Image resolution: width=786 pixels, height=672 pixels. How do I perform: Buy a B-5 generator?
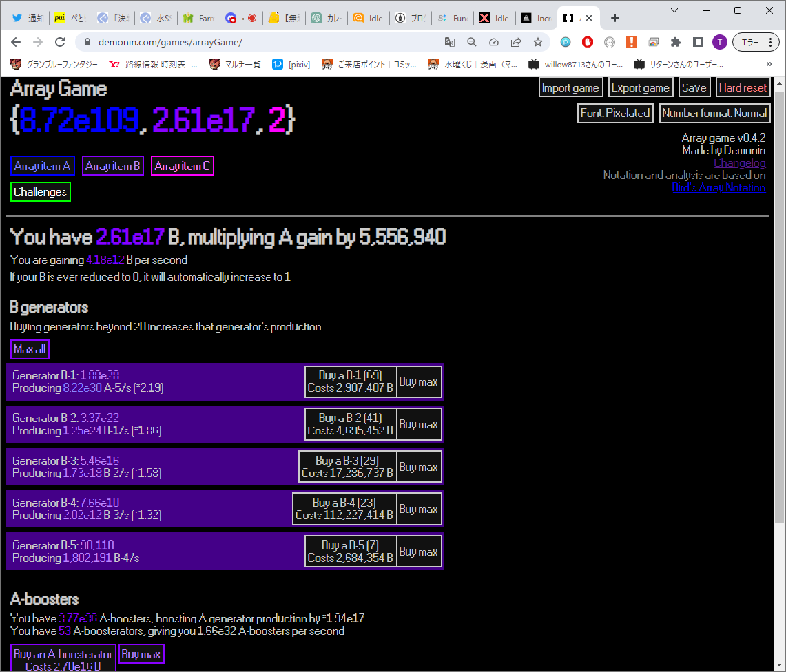point(351,552)
